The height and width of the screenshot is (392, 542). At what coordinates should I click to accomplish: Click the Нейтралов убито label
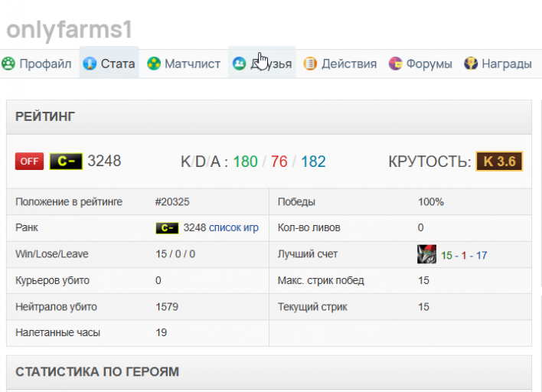[x=56, y=306]
